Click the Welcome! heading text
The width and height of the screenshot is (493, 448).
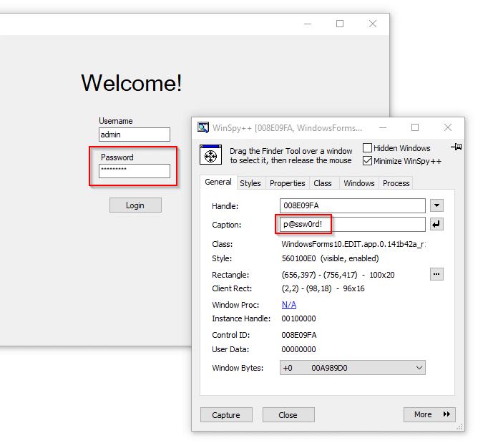point(132,83)
